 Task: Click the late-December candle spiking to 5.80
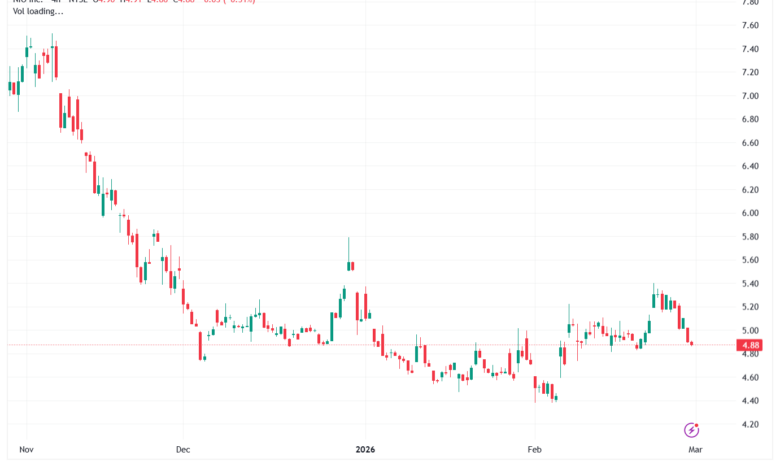coord(349,263)
